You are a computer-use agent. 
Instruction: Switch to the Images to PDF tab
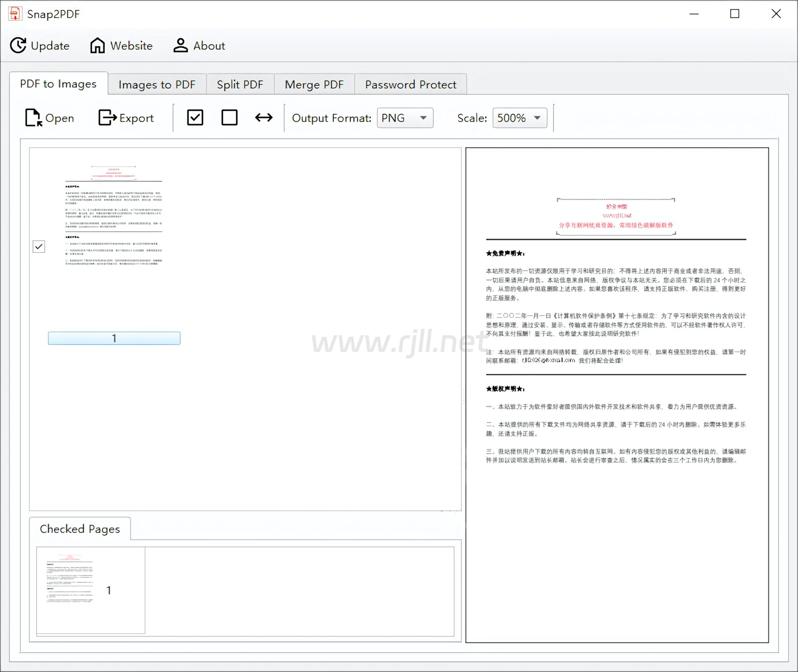click(157, 84)
